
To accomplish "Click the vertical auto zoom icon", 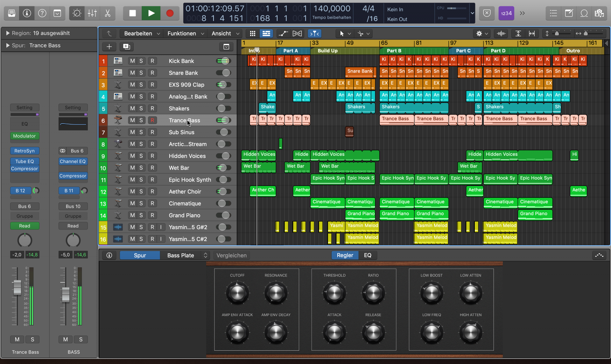I will tap(518, 33).
